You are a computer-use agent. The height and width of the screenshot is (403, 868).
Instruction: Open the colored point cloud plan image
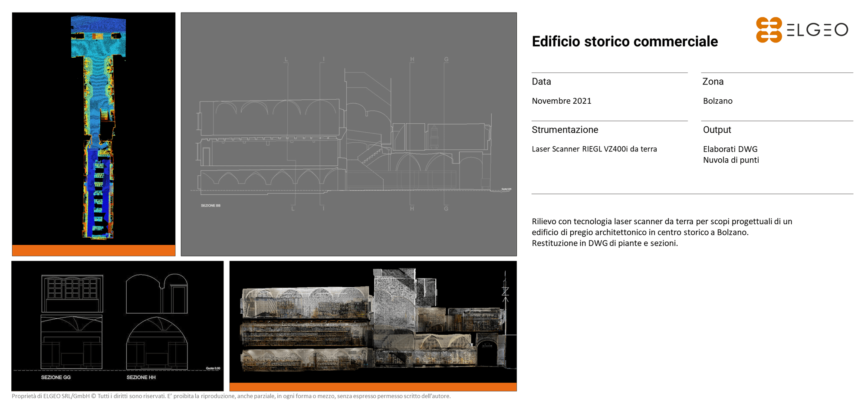tap(94, 128)
